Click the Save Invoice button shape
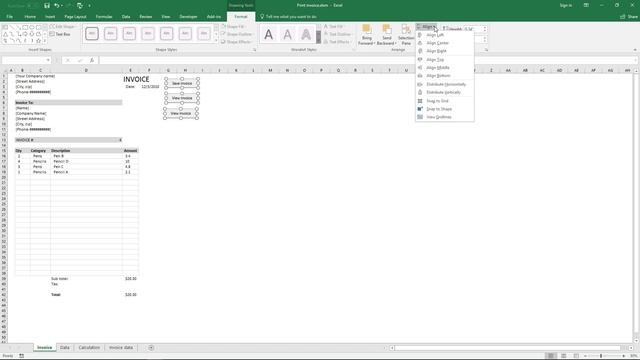This screenshot has width=640, height=360. click(182, 83)
